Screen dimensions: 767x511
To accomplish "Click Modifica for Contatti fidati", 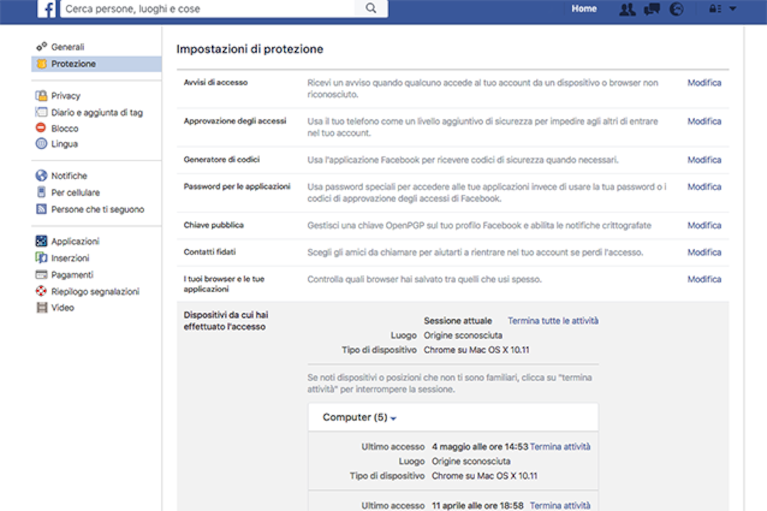I will [x=704, y=252].
